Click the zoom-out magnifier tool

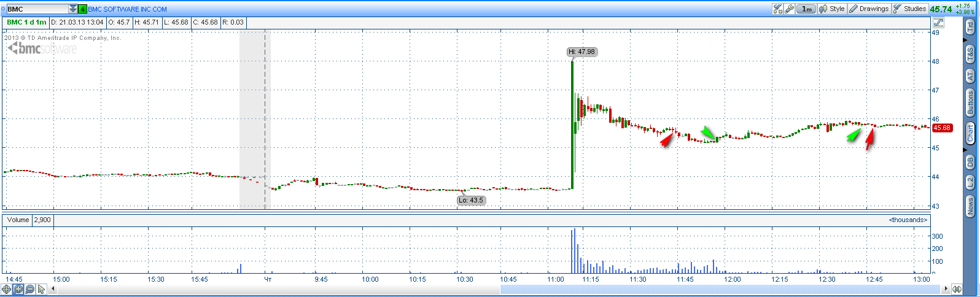[x=29, y=289]
